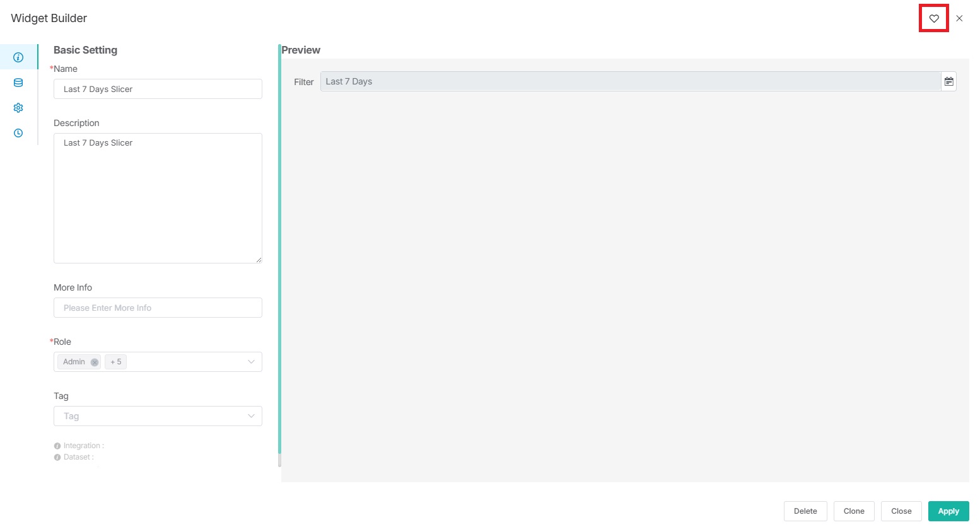Expand the Role dropdown
The width and height of the screenshot is (980, 532).
(251, 362)
